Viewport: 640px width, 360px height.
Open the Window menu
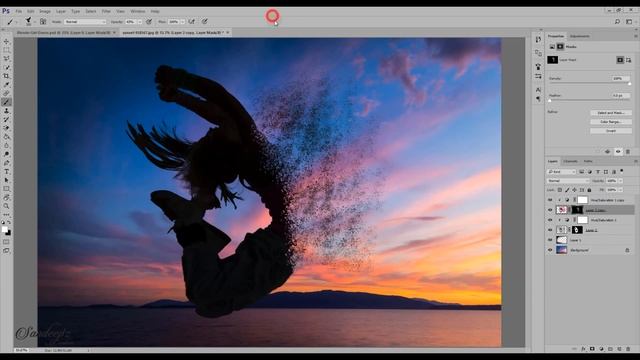138,11
